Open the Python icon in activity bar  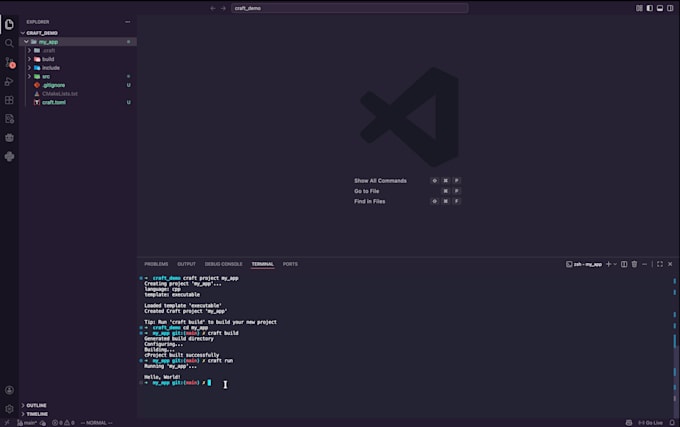[x=9, y=156]
